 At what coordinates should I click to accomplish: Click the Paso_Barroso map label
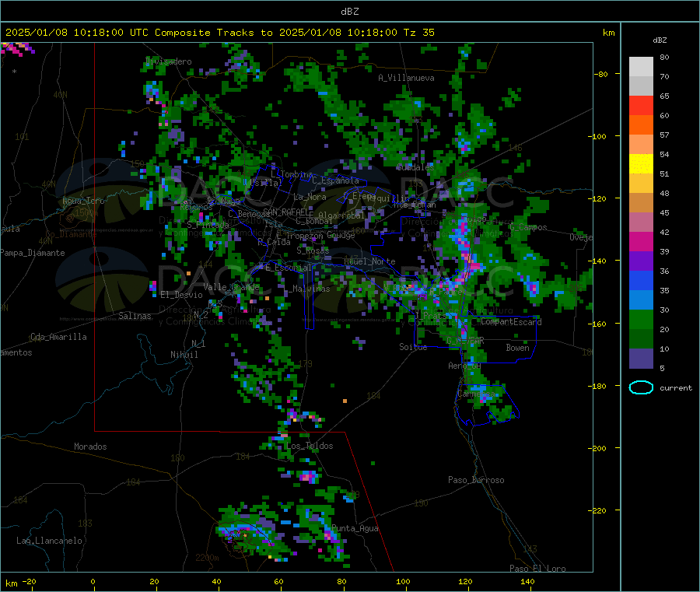coord(476,481)
